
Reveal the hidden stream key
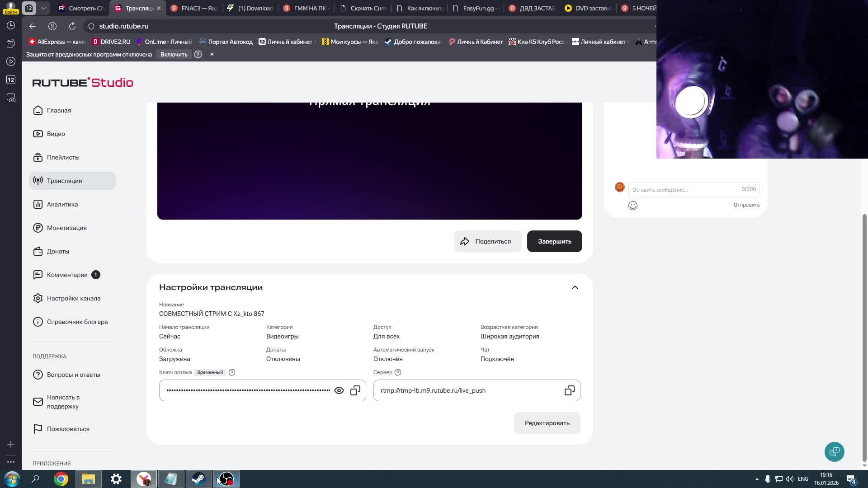339,390
